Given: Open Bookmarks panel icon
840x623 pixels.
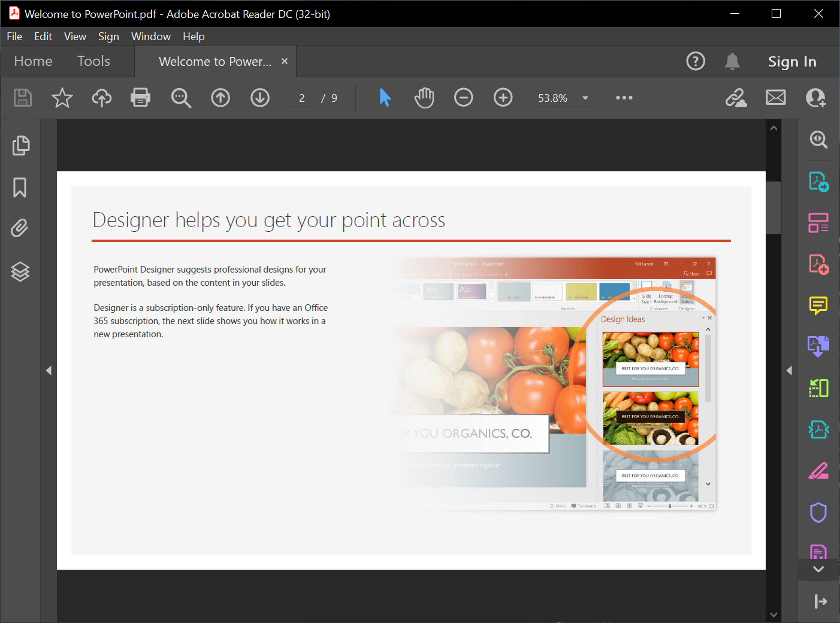Looking at the screenshot, I should (20, 187).
